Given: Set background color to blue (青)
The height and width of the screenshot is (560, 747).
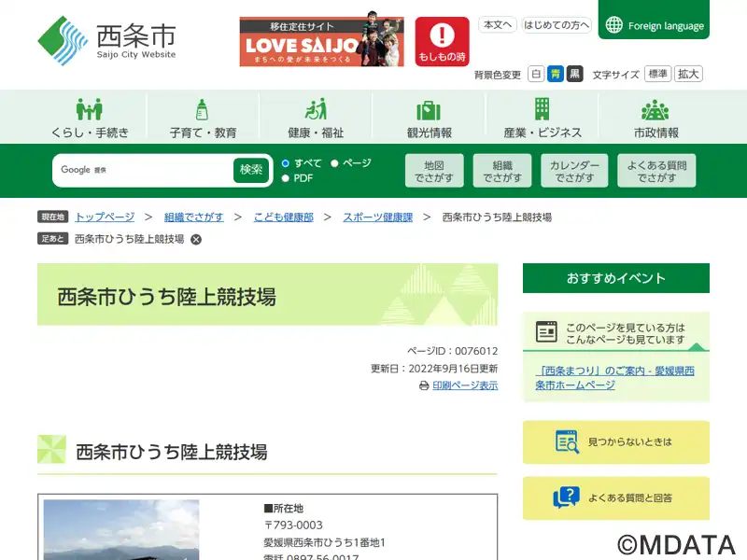Looking at the screenshot, I should coord(555,74).
